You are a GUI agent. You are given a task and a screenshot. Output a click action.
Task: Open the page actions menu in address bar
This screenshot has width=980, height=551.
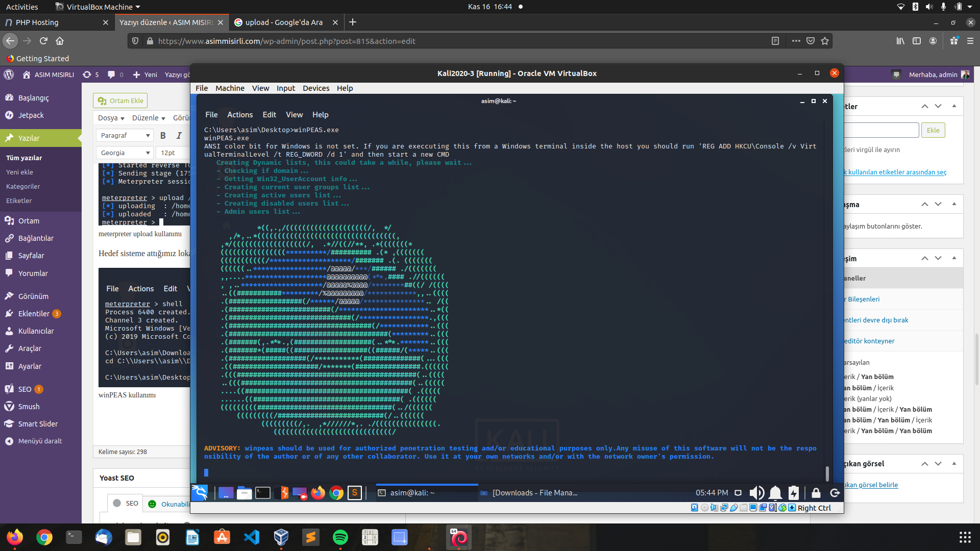[x=796, y=41]
